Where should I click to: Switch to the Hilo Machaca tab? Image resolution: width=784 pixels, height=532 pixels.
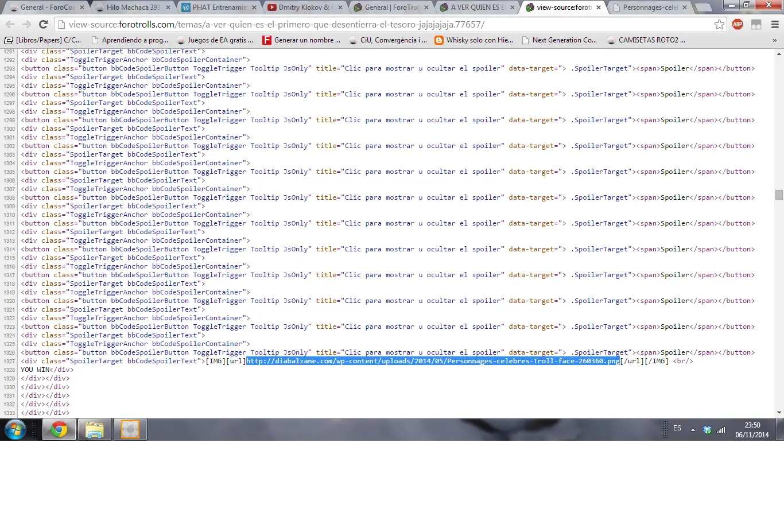[133, 7]
